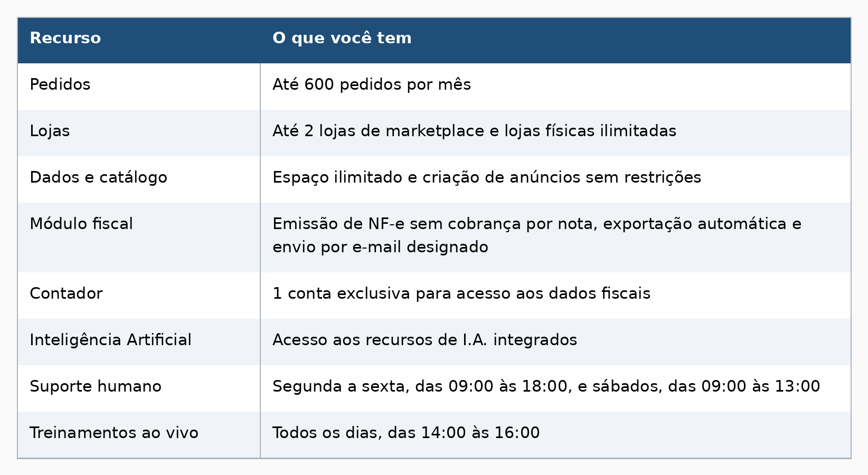Select the Contador row label

tap(66, 294)
